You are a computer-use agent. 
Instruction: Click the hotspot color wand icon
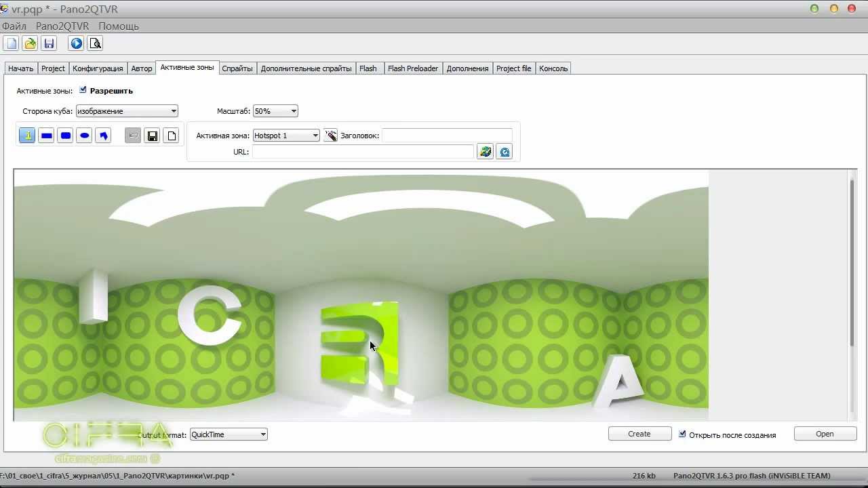point(330,136)
